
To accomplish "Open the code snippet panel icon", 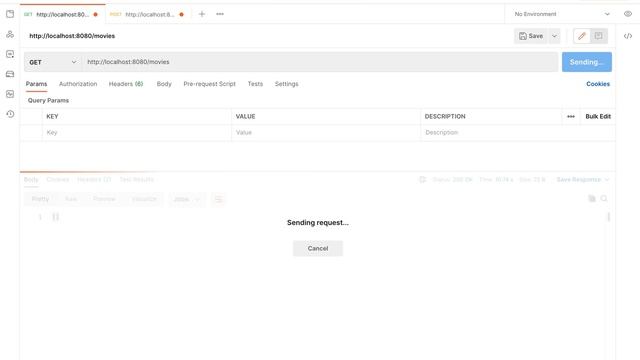I will pos(628,36).
